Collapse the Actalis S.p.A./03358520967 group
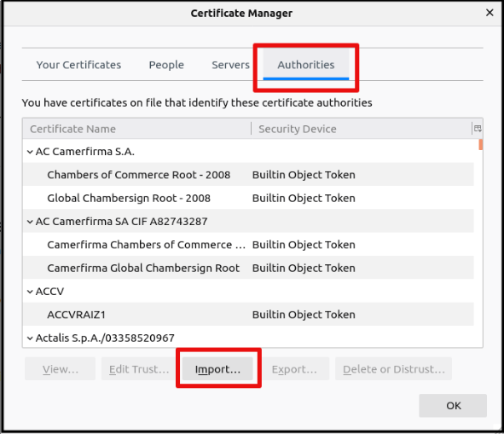The image size is (504, 434). (30, 339)
